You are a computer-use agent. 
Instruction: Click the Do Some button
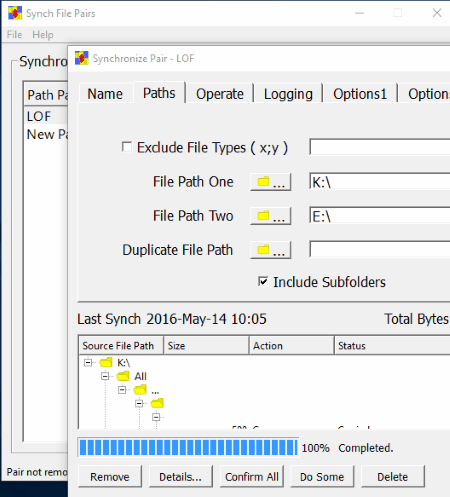tap(322, 477)
